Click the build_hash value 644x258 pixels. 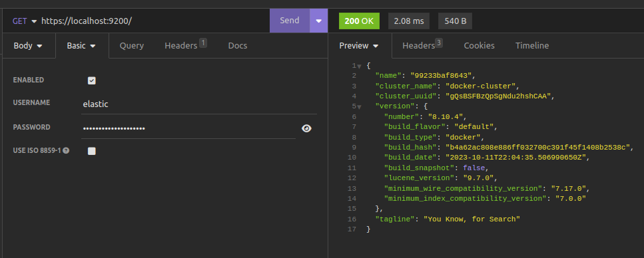pyautogui.click(x=538, y=147)
